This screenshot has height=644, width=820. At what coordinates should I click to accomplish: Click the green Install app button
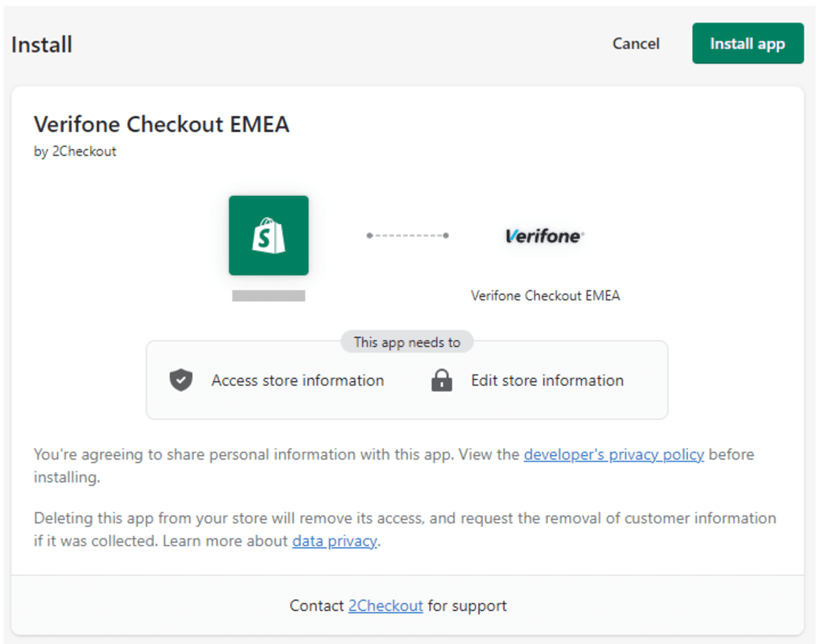(x=748, y=44)
